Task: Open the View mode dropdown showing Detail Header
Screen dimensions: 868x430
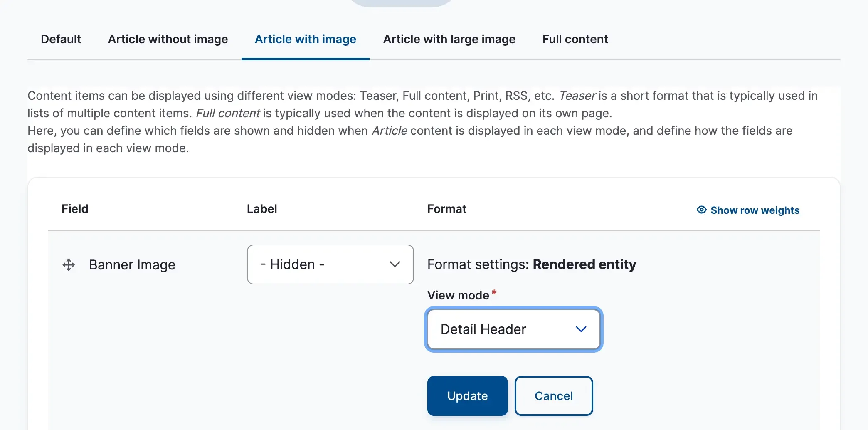Action: tap(513, 329)
